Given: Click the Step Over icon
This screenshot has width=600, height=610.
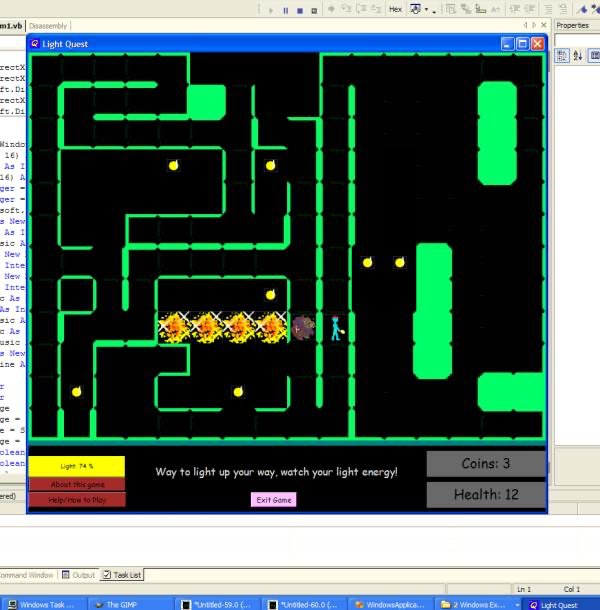Looking at the screenshot, I should point(361,9).
